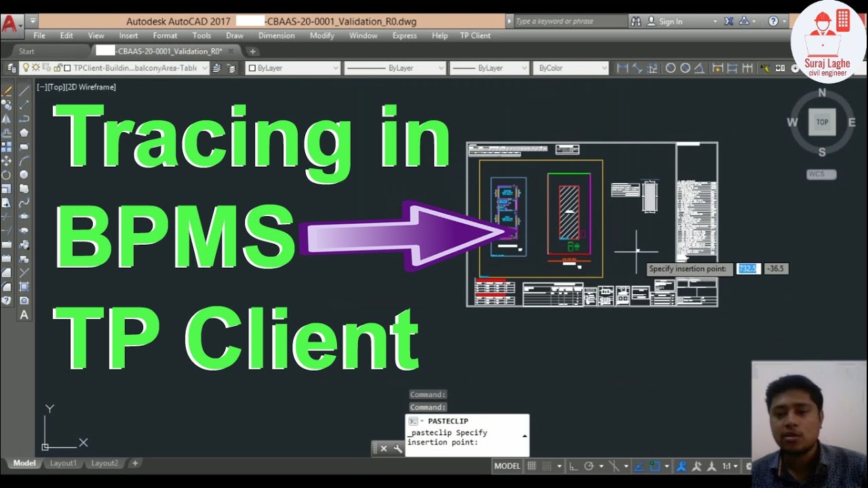Click the TOP face of ViewCube
Screen dimensions: 868x488
click(x=822, y=122)
